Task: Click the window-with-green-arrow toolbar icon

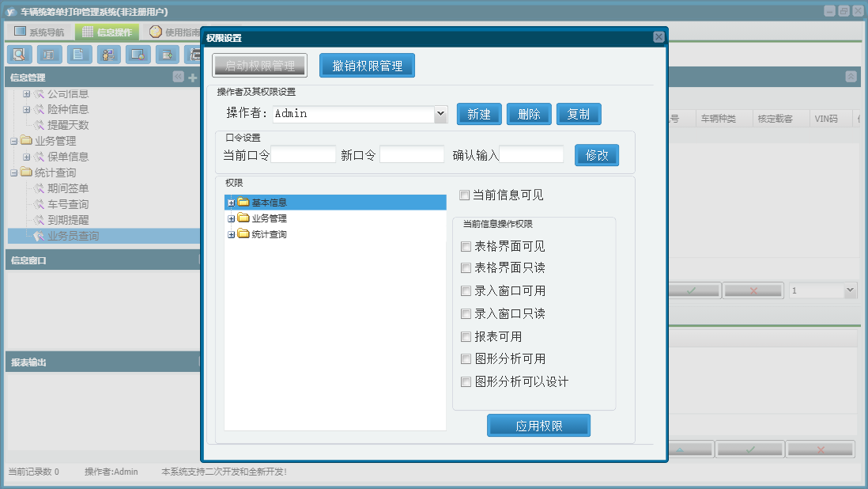Action: coord(167,55)
